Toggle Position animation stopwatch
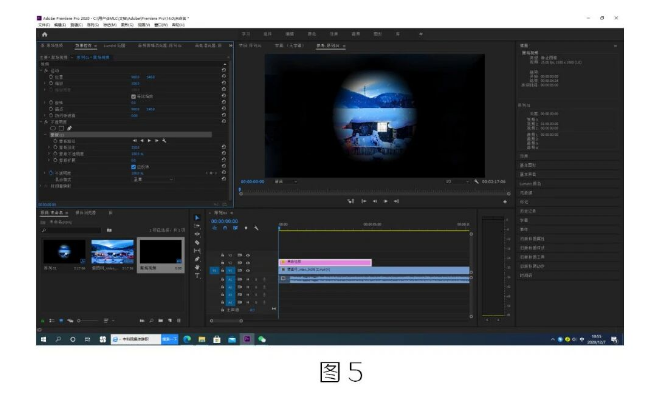The width and height of the screenshot is (658, 397). click(x=51, y=77)
